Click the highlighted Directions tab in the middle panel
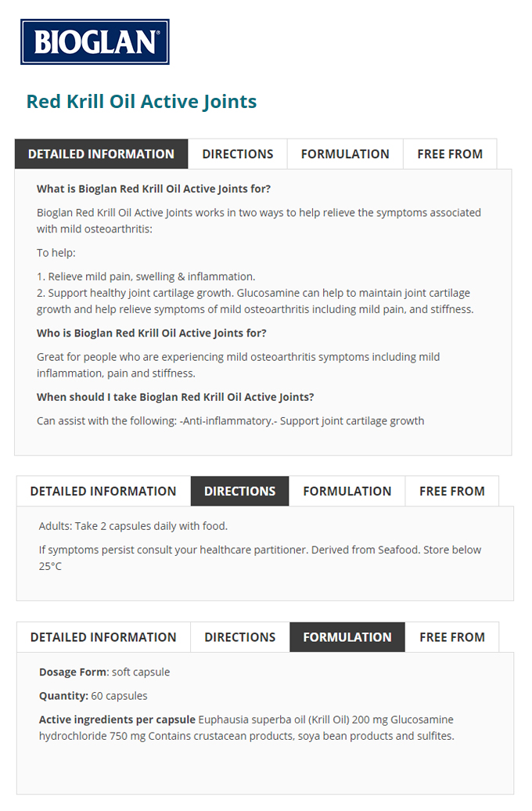Viewport: 532px width, 811px height. tap(239, 492)
